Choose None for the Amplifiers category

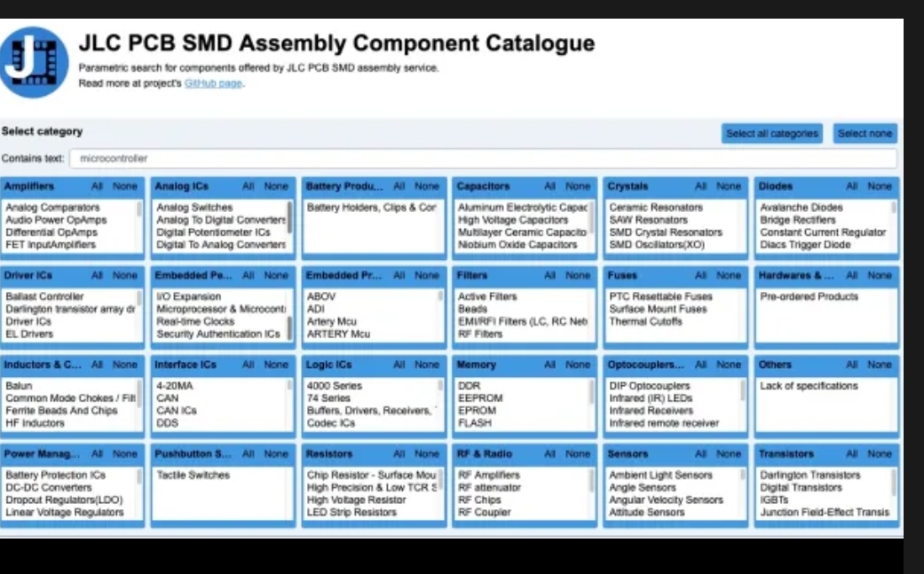125,186
